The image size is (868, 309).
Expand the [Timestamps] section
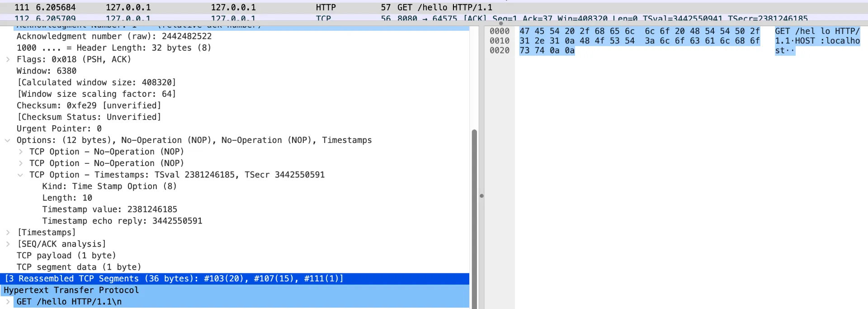click(8, 233)
